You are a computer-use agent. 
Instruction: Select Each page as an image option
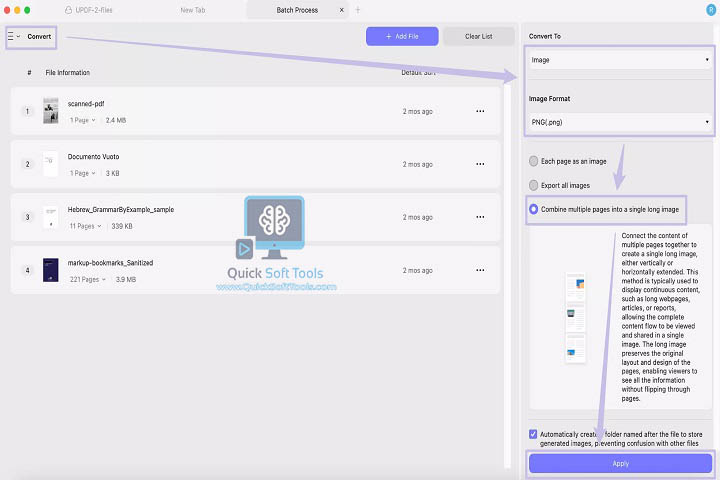(533, 161)
